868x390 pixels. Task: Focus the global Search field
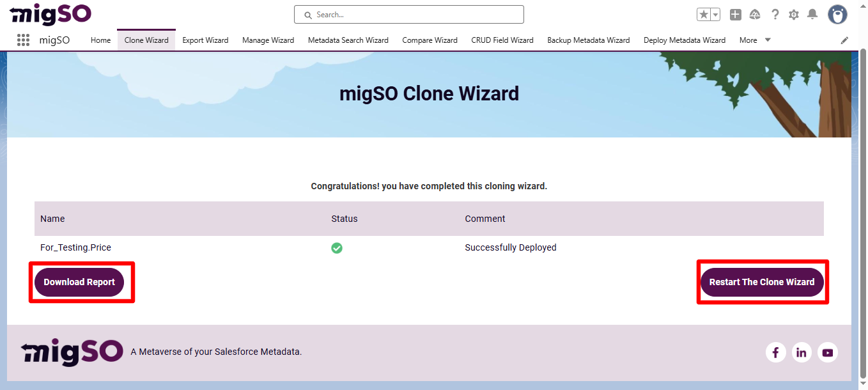[x=409, y=15]
